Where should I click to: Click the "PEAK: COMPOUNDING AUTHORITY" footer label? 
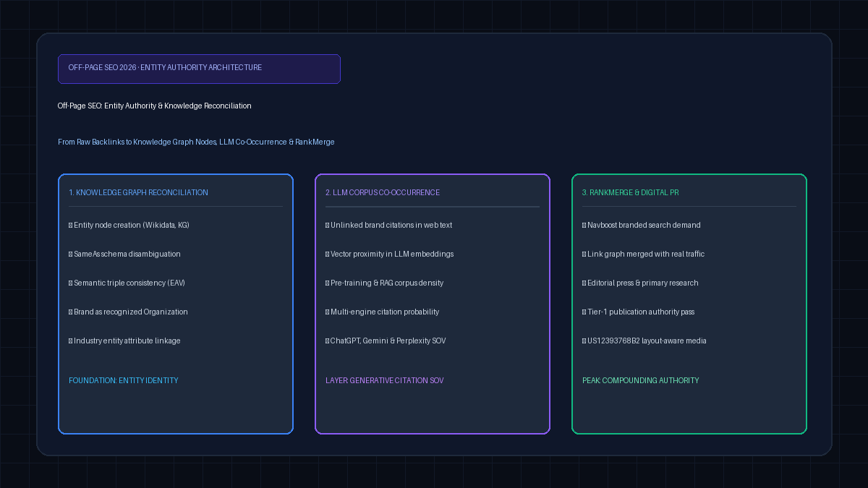pyautogui.click(x=641, y=380)
